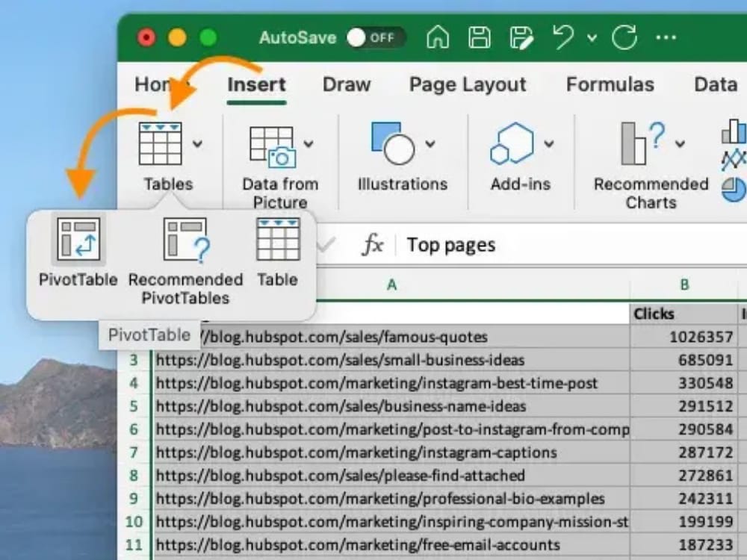The image size is (747, 560).
Task: Click the instagram-captions URL cell
Action: (391, 452)
